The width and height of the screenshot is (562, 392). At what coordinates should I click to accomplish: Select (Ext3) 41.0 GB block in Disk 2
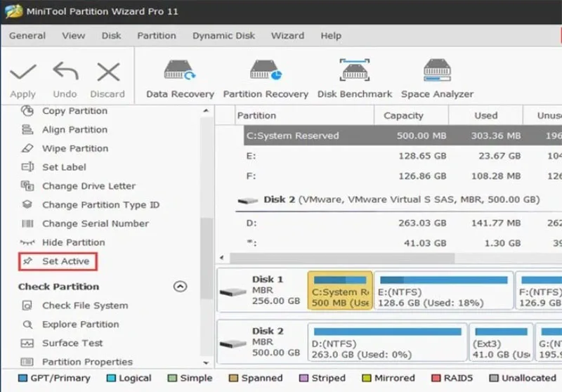click(x=501, y=342)
